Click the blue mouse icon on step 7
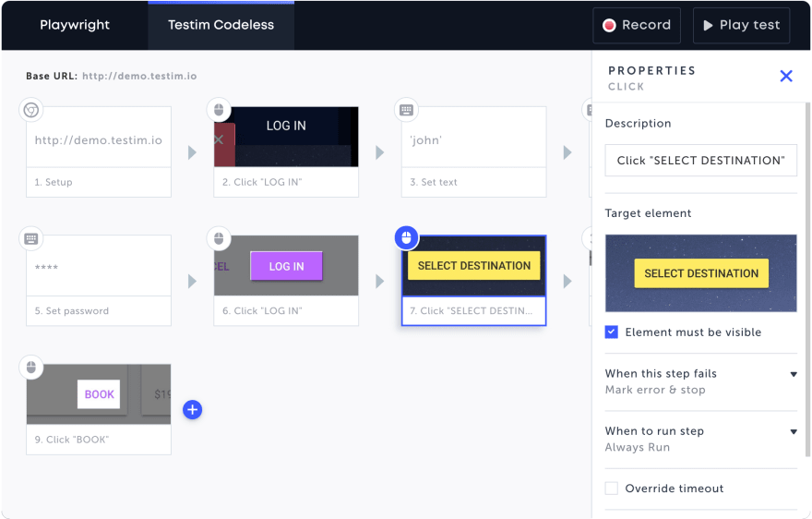Screen dimensions: 812x519 [x=407, y=238]
